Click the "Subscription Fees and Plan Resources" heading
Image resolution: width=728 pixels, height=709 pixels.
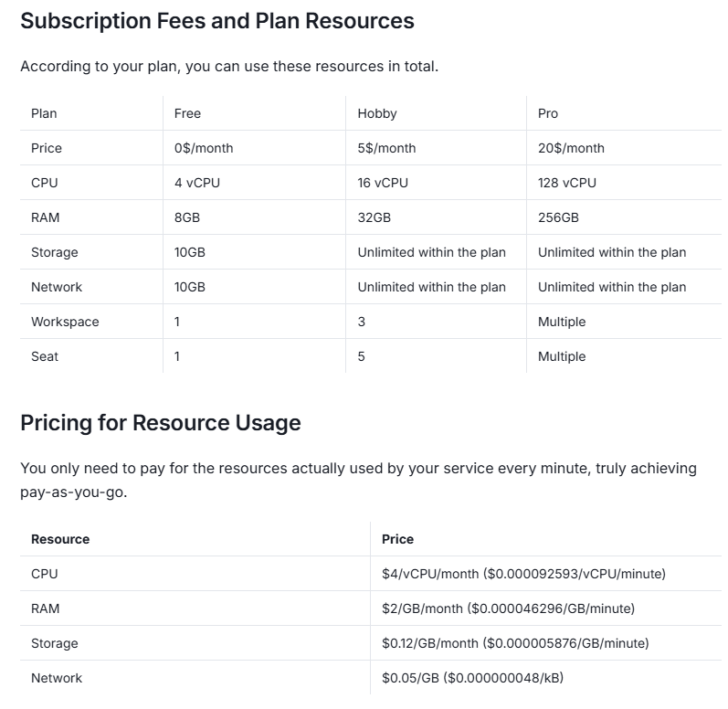pos(216,21)
